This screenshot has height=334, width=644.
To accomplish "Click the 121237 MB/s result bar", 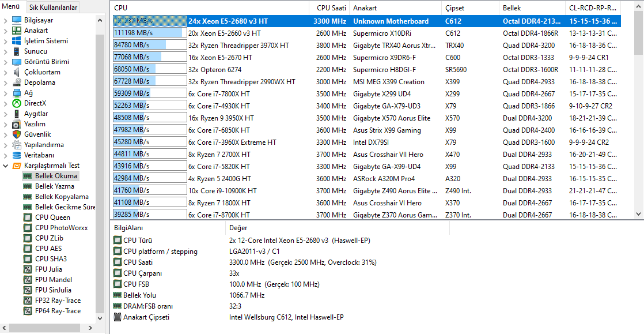I will pos(150,21).
